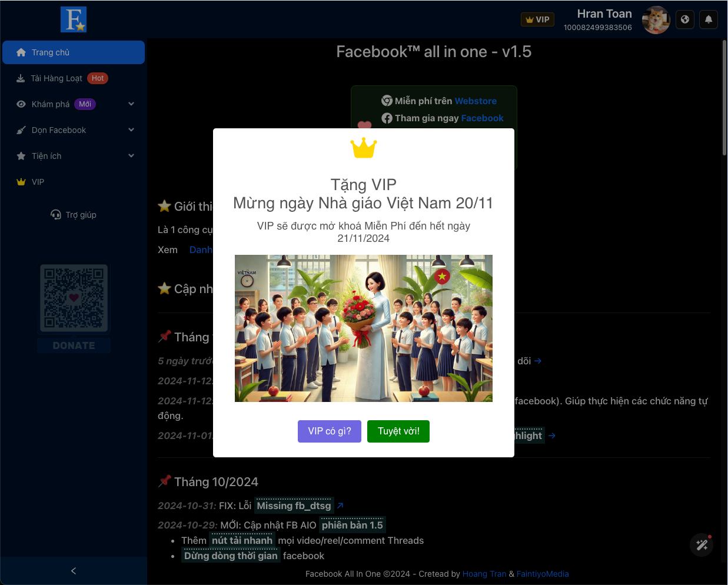Click the DONATE button
The height and width of the screenshot is (585, 728).
pos(74,345)
